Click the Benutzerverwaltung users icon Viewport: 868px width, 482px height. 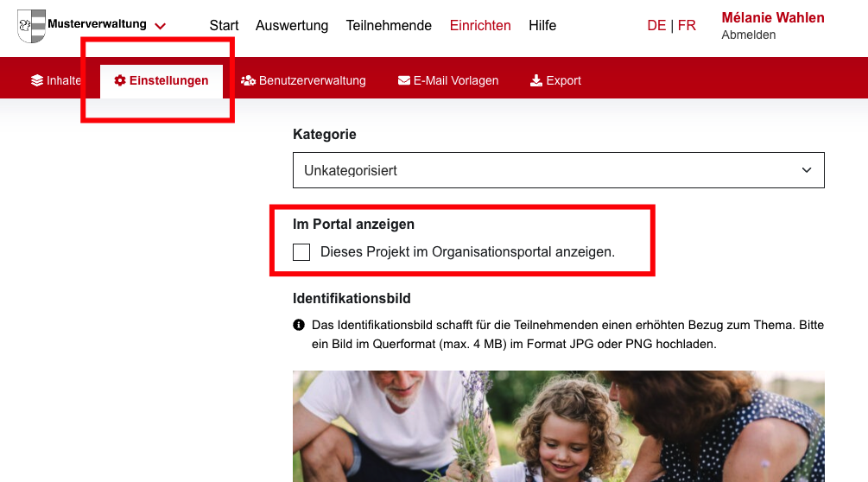pos(248,81)
